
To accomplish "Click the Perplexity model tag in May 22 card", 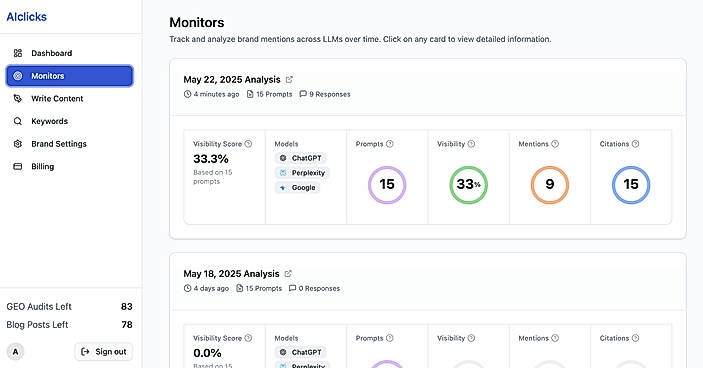I will 302,173.
